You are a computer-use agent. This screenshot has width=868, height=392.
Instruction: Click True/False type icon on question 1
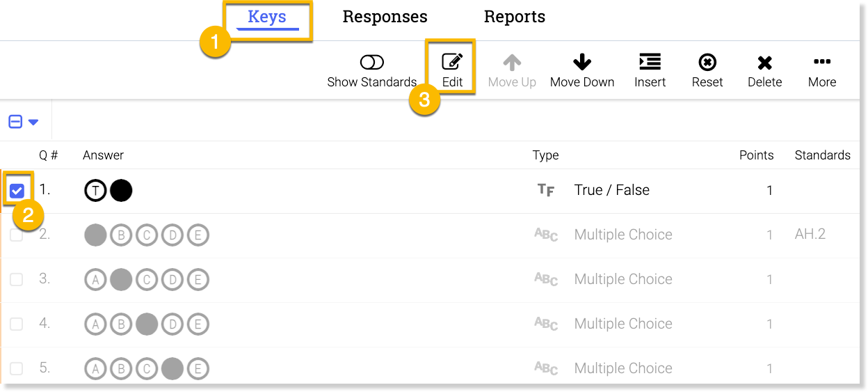546,190
